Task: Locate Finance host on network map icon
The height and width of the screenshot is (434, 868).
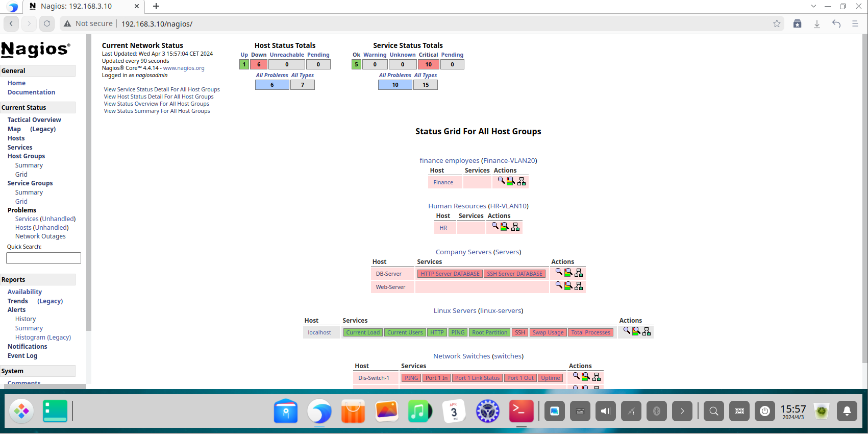Action: click(x=522, y=181)
